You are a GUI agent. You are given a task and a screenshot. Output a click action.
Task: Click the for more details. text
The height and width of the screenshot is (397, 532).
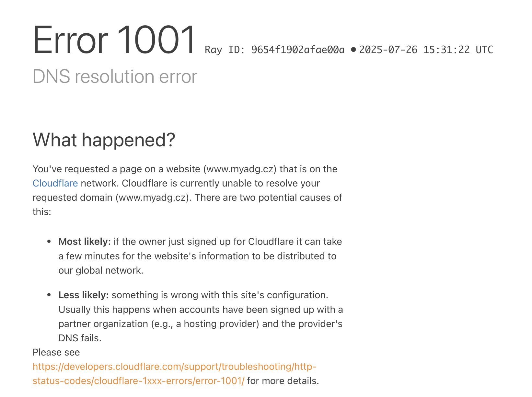[x=283, y=381]
